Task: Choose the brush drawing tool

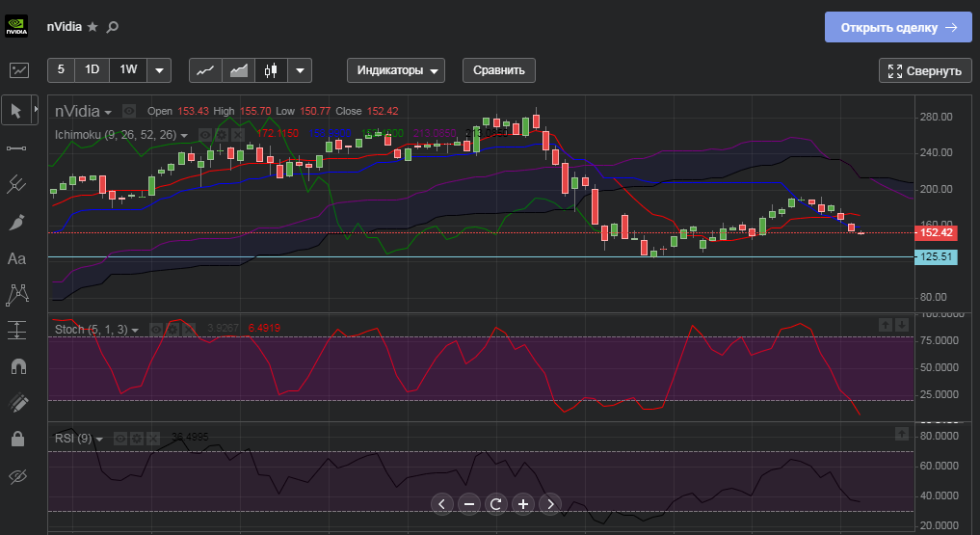Action: 16,222
